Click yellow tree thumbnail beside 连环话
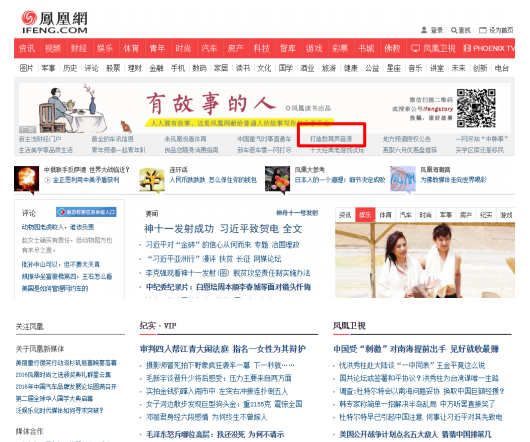Viewport: 530px width, 442px height. click(152, 179)
